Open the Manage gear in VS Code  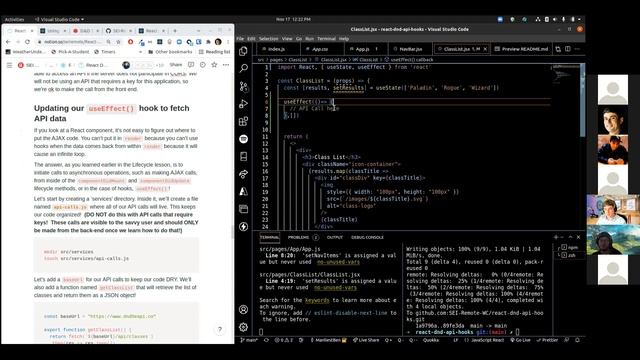[x=244, y=327]
